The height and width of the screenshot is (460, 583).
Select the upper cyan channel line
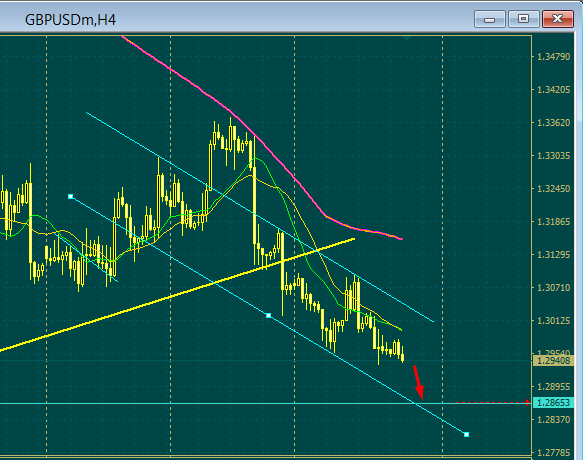[x=260, y=217]
